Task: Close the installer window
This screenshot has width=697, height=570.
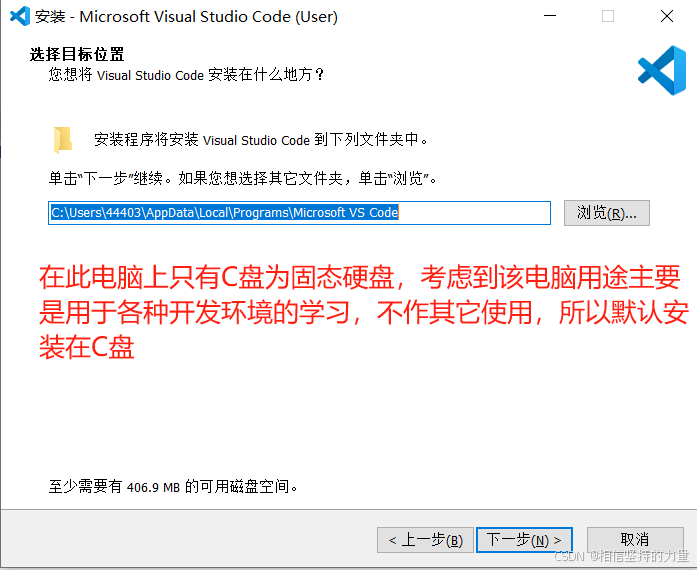Action: [x=666, y=16]
